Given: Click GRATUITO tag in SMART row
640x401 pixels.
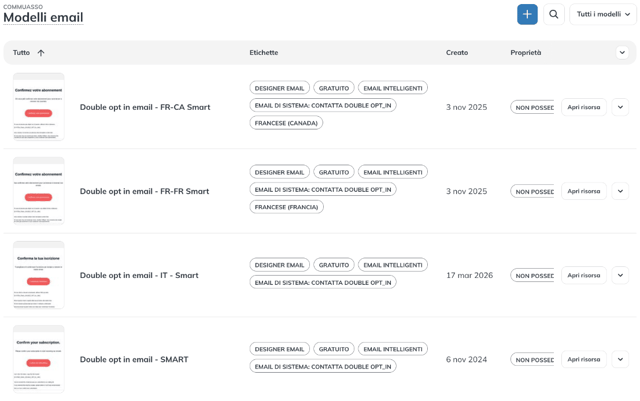Looking at the screenshot, I should [334, 349].
